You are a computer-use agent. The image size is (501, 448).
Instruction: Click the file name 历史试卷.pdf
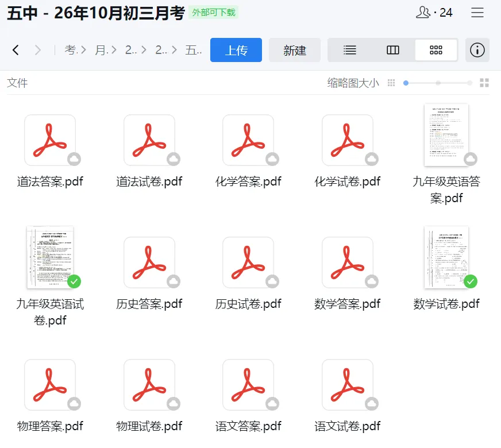248,304
